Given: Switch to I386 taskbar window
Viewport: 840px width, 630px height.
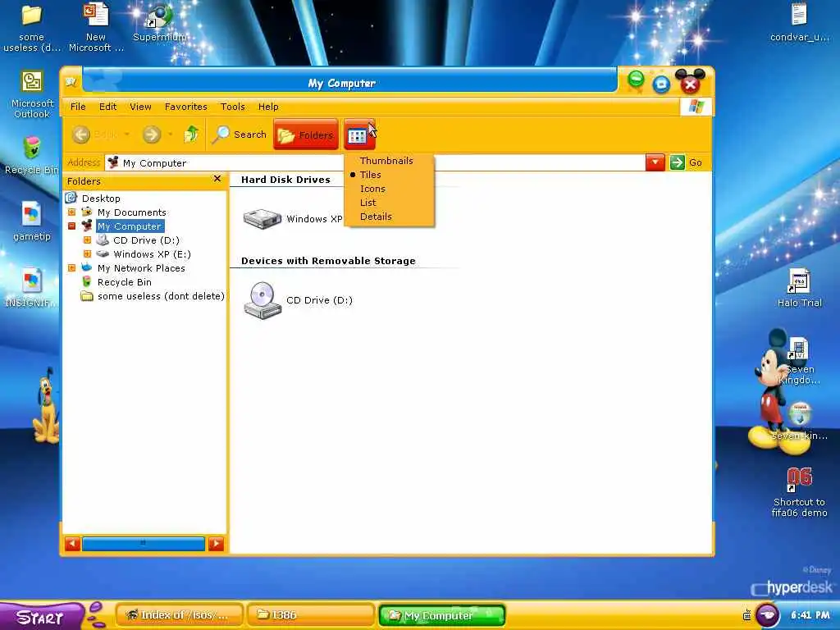Looking at the screenshot, I should (311, 615).
